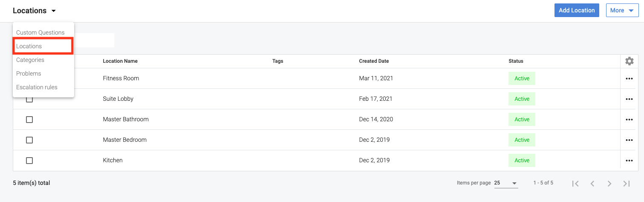Open the table column settings gear
Image resolution: width=644 pixels, height=202 pixels.
629,61
